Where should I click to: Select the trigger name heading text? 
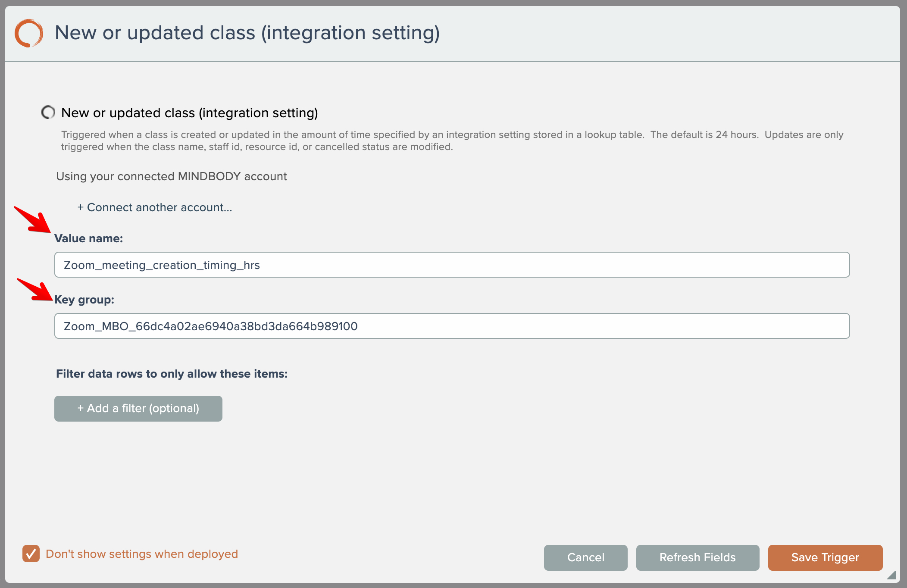[189, 113]
